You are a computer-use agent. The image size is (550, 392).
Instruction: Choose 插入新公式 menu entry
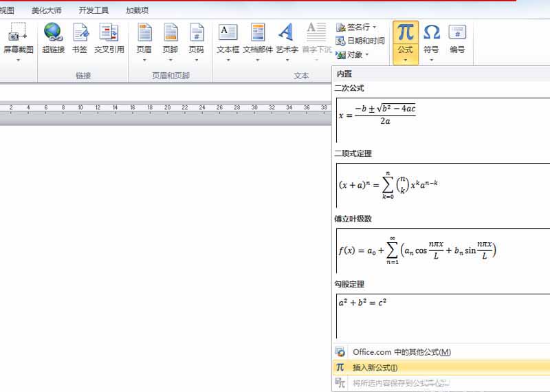[375, 367]
